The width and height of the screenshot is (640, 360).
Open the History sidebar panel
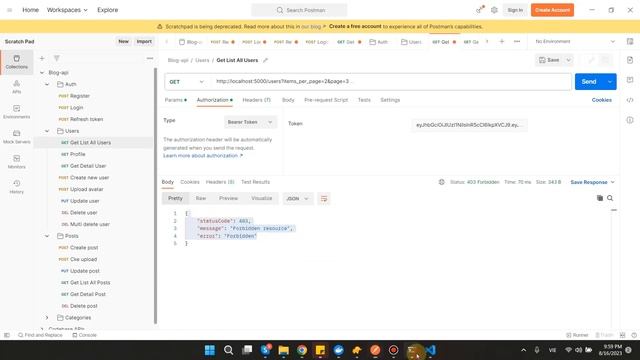pyautogui.click(x=17, y=187)
